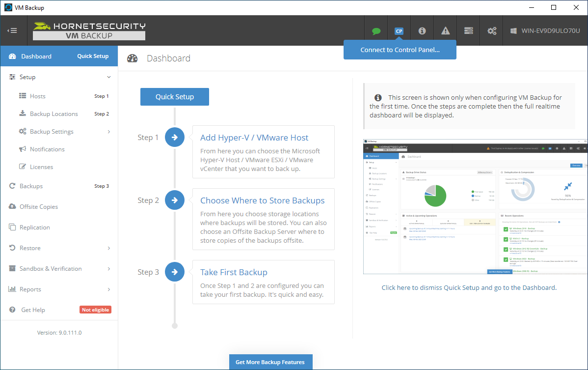Click the Step 3 arrow circle

tap(175, 272)
